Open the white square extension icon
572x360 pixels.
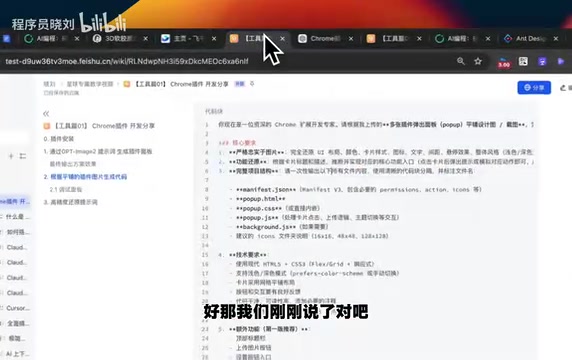click(x=523, y=61)
